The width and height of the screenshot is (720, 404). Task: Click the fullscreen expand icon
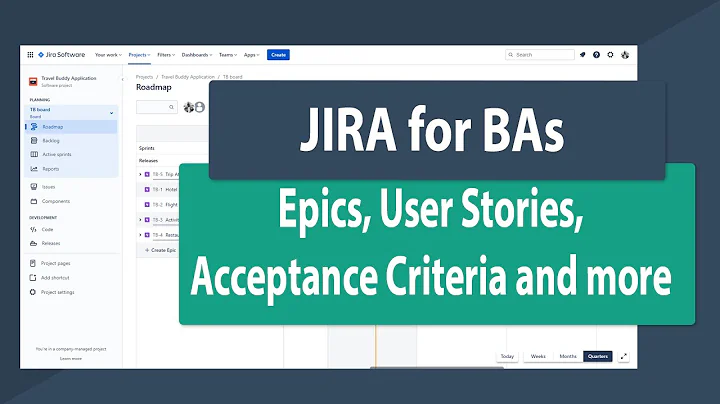624,356
